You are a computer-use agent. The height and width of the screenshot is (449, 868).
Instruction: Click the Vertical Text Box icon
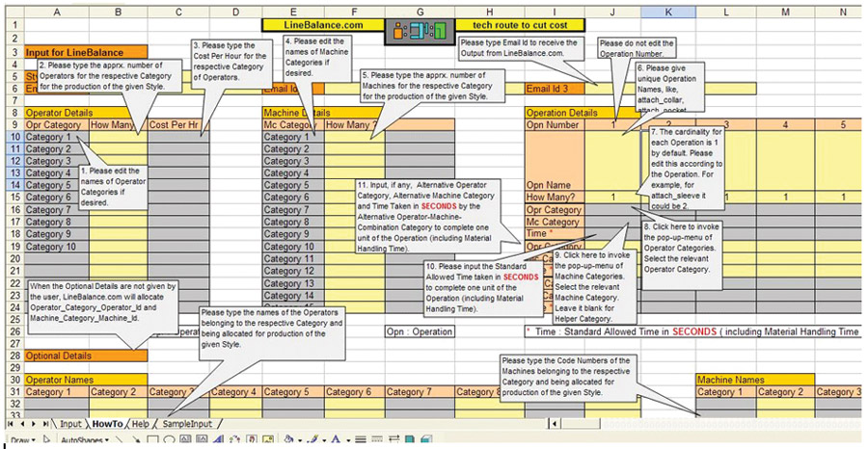click(x=202, y=439)
